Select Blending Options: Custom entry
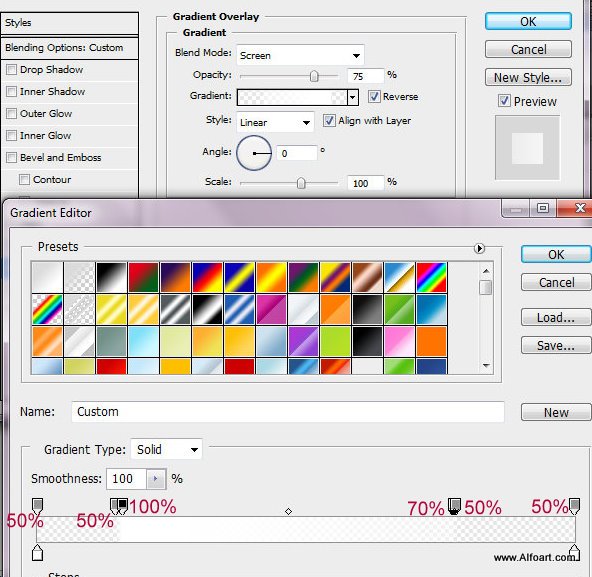The image size is (592, 577). click(x=69, y=48)
